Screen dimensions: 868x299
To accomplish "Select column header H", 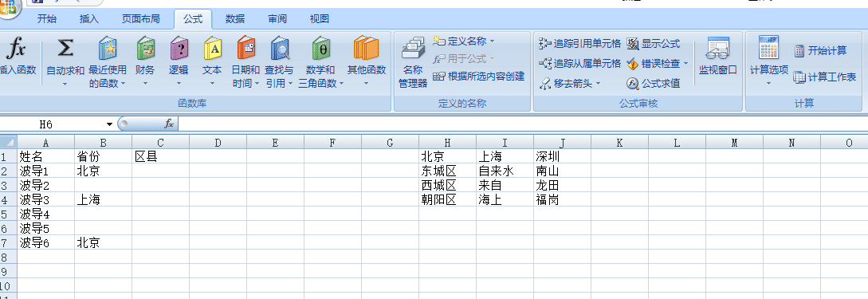I will (447, 143).
